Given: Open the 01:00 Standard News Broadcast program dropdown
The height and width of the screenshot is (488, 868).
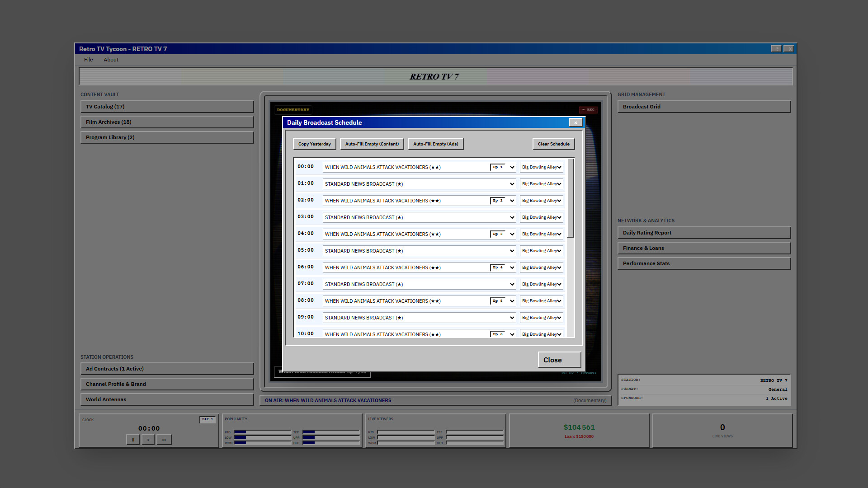Looking at the screenshot, I should tap(419, 184).
